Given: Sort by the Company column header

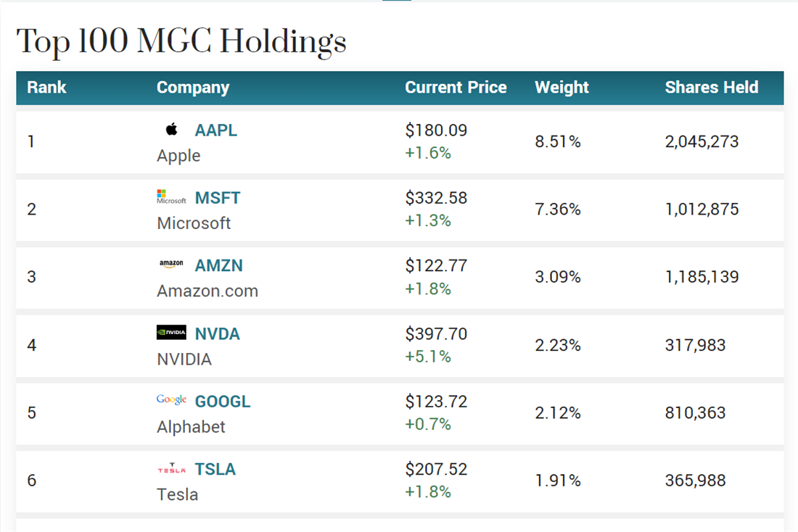Looking at the screenshot, I should point(193,88).
